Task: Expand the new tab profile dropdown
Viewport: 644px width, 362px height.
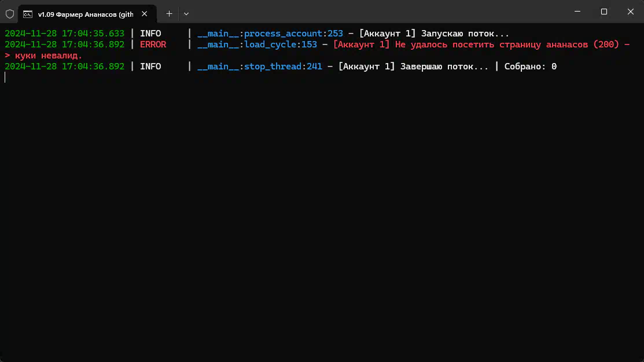Action: tap(186, 14)
